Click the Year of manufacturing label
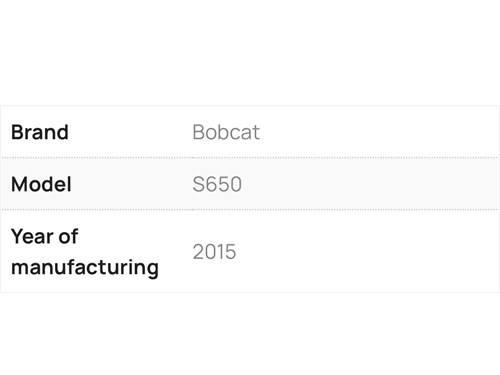Image resolution: width=500 pixels, height=375 pixels. pos(85,252)
